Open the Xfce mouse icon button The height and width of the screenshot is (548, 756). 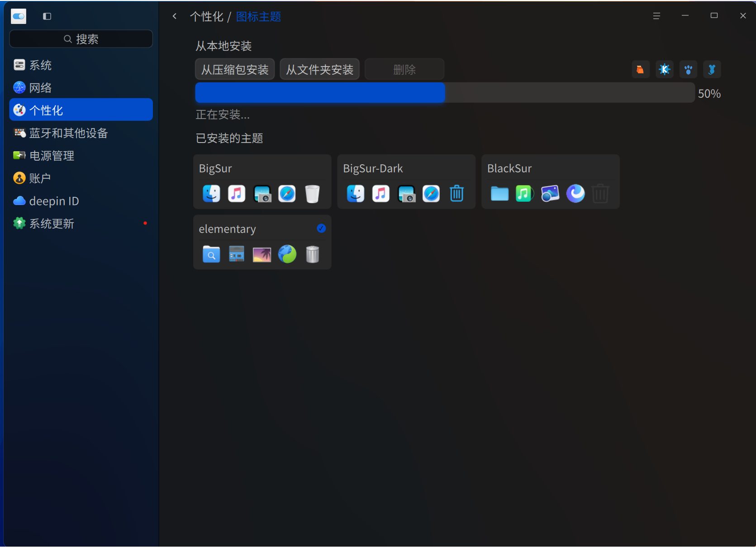(x=712, y=70)
